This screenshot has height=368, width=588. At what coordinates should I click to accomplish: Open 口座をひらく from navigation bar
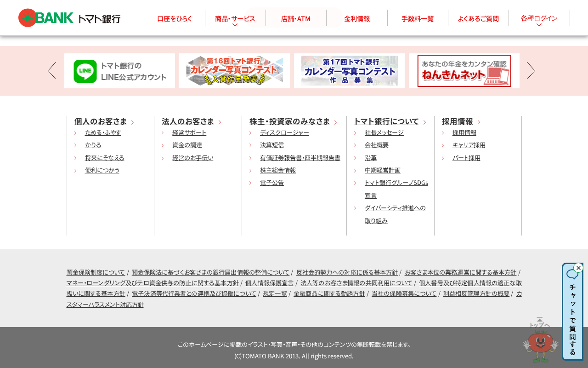click(x=175, y=19)
